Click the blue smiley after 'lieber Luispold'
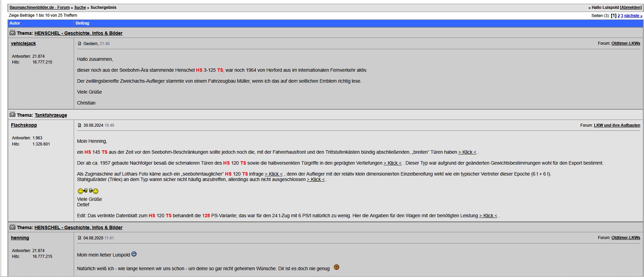644x277 pixels. 134,254
